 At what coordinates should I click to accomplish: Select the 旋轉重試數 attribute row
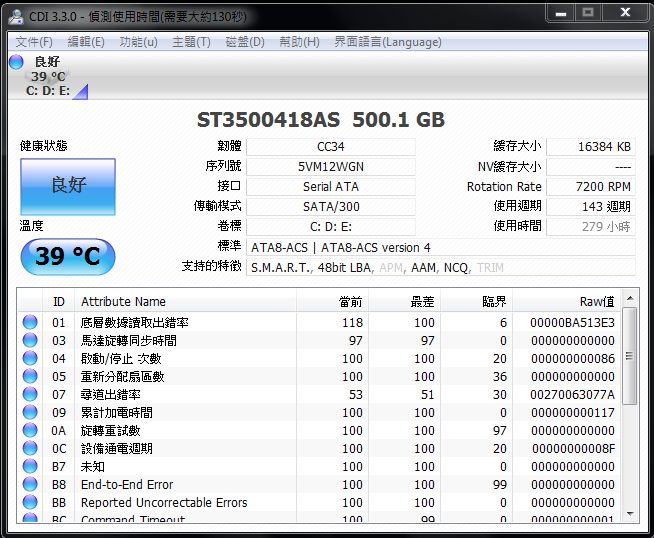pyautogui.click(x=319, y=430)
